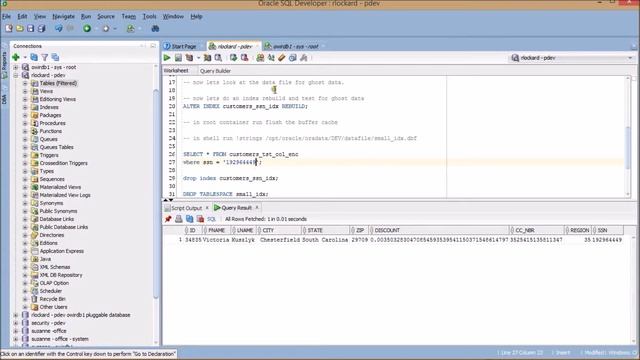The image size is (640, 360).
Task: Click the SQL History icon in worksheet toolbar
Action: [293, 58]
